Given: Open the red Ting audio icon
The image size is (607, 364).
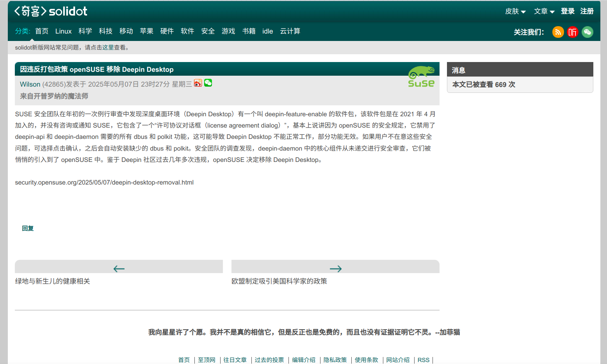Looking at the screenshot, I should point(573,32).
